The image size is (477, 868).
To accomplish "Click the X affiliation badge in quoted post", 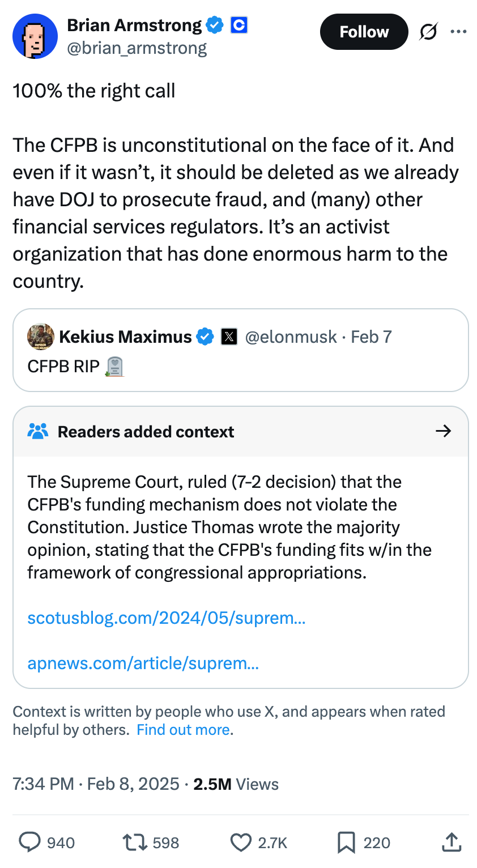I will tap(229, 337).
